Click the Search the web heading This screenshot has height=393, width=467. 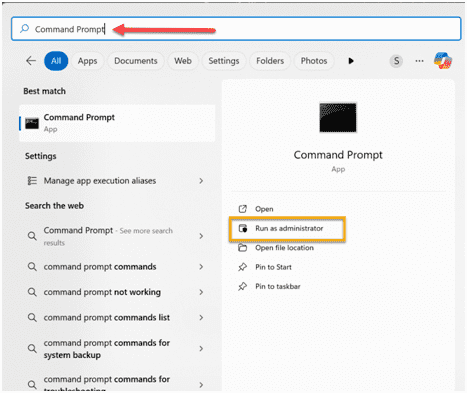point(54,206)
